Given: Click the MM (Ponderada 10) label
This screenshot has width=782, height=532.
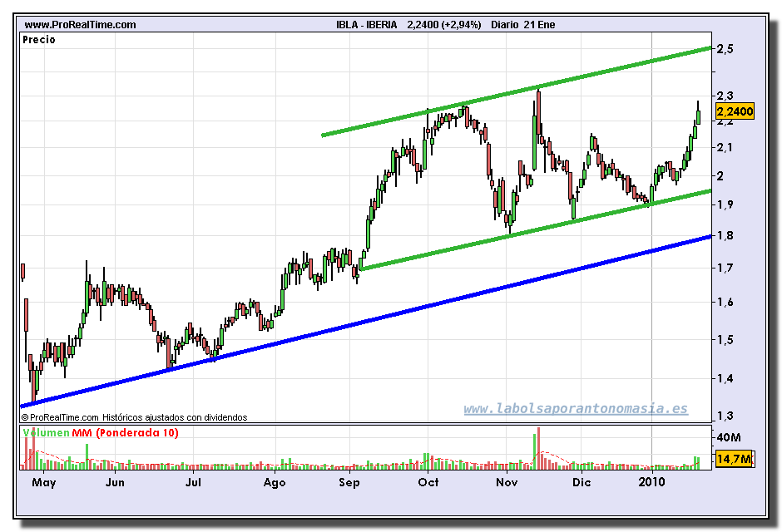Looking at the screenshot, I should pos(125,432).
